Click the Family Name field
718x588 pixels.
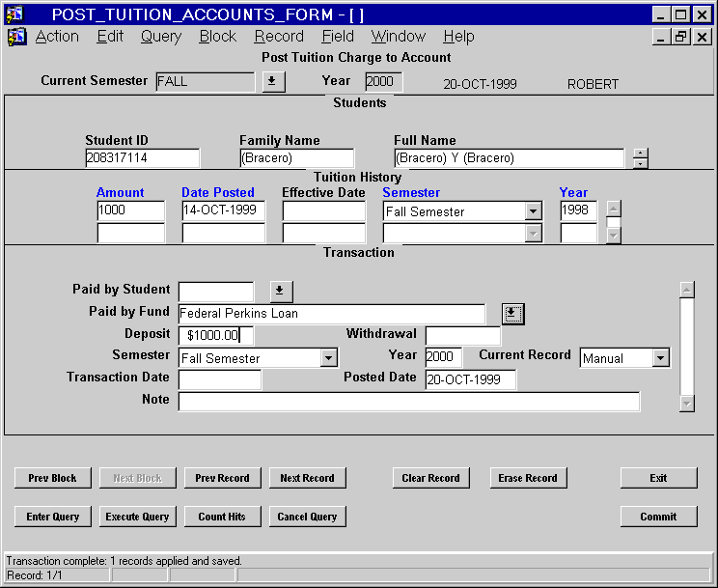coord(296,158)
